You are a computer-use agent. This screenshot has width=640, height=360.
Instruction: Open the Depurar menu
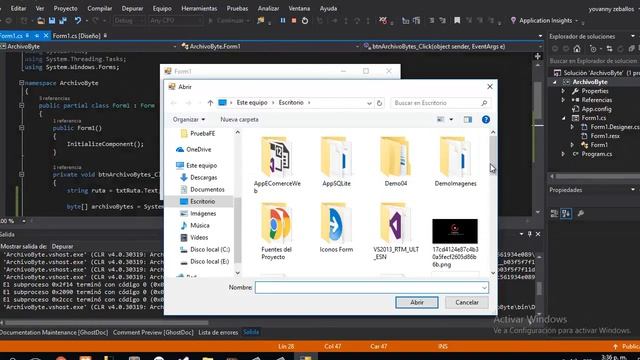pos(132,8)
